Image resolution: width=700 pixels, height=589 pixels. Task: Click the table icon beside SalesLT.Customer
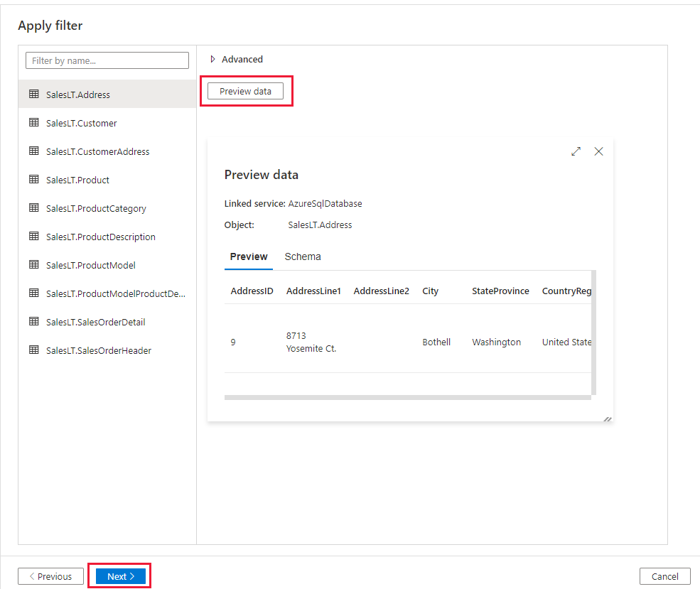click(33, 122)
